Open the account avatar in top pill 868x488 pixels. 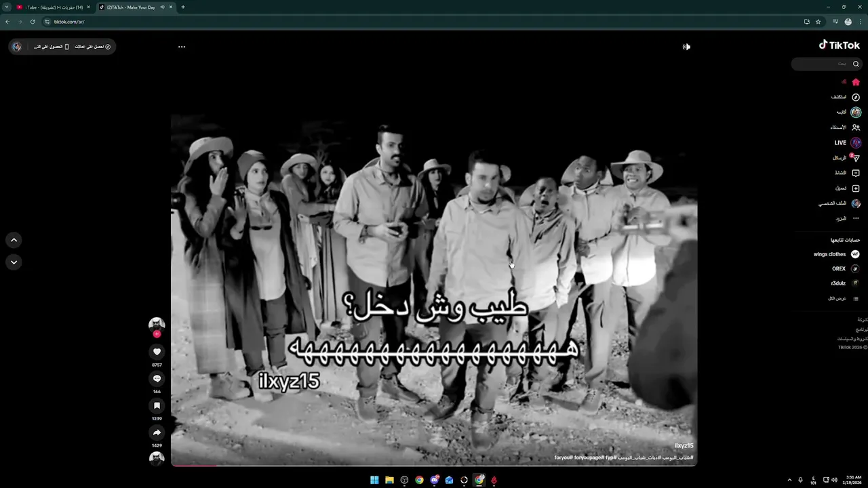[x=17, y=47]
